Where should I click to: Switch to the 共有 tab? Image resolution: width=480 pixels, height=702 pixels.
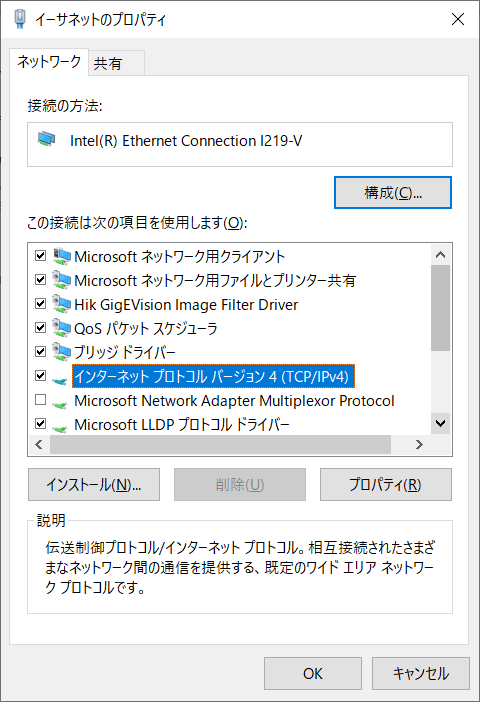(116, 63)
